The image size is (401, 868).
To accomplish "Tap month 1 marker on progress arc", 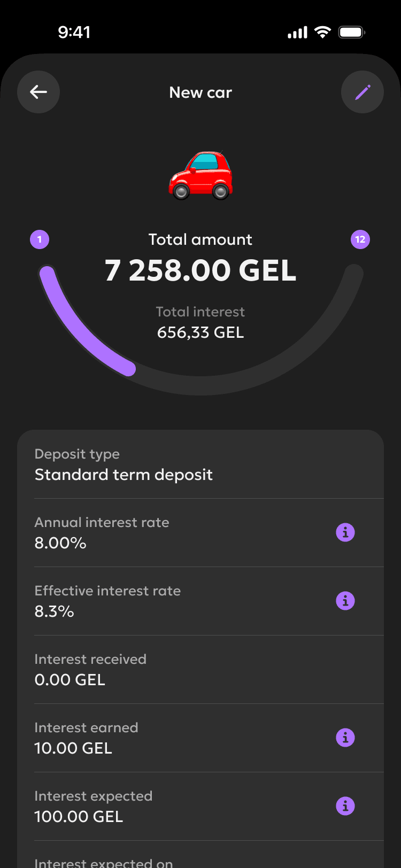I will pos(40,239).
